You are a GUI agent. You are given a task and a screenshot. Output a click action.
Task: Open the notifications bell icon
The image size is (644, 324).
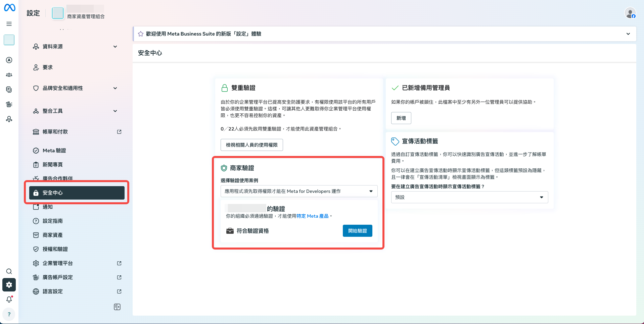coord(9,299)
